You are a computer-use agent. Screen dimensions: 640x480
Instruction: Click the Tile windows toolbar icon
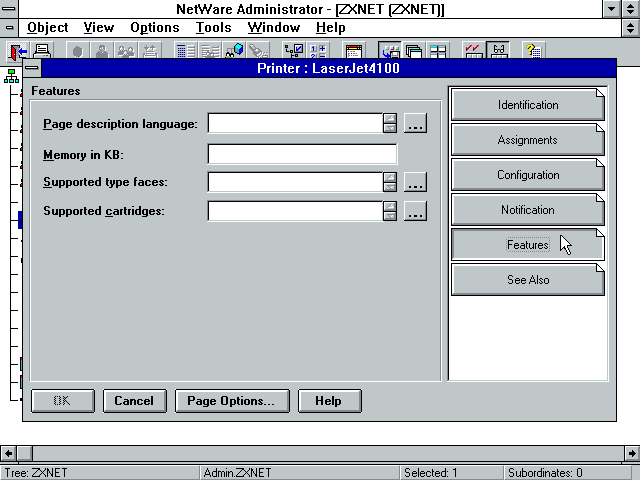[438, 51]
